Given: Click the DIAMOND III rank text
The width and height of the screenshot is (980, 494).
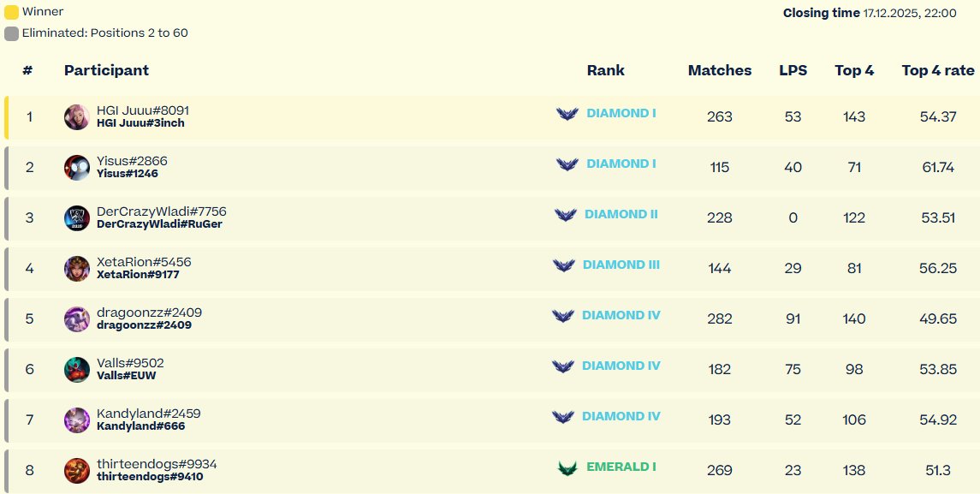Looking at the screenshot, I should coord(621,265).
